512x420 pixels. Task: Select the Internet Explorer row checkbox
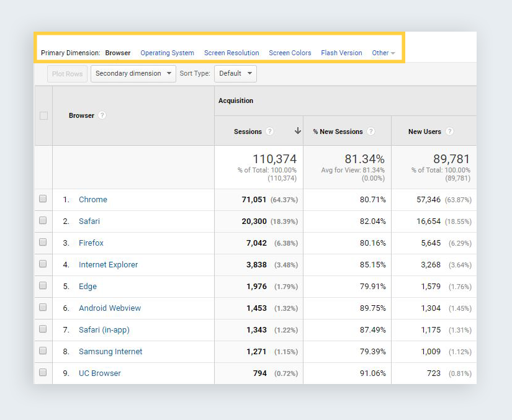(43, 264)
